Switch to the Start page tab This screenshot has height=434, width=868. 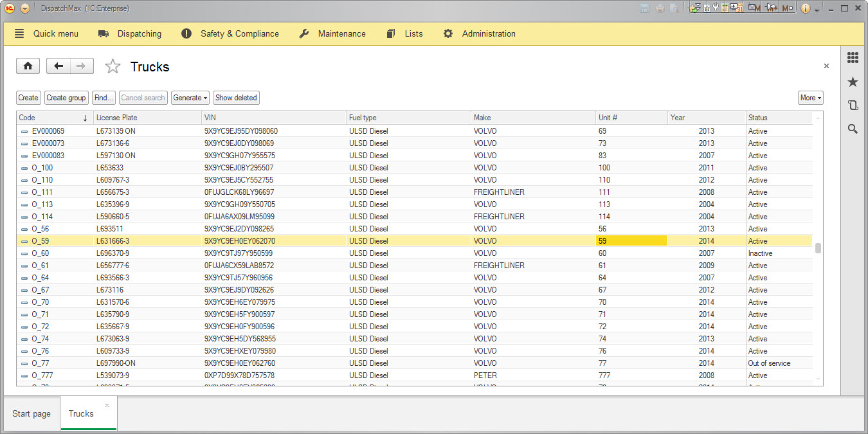click(32, 413)
